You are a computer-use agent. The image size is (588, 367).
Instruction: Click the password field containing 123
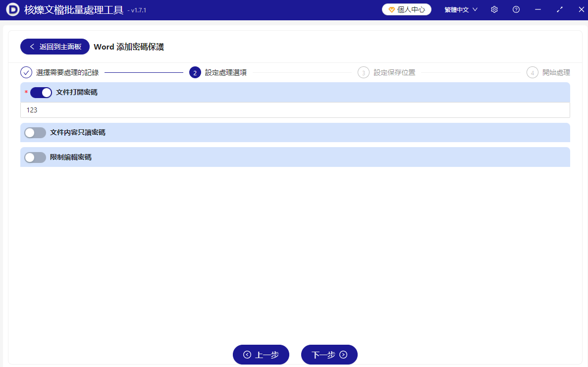pos(295,110)
